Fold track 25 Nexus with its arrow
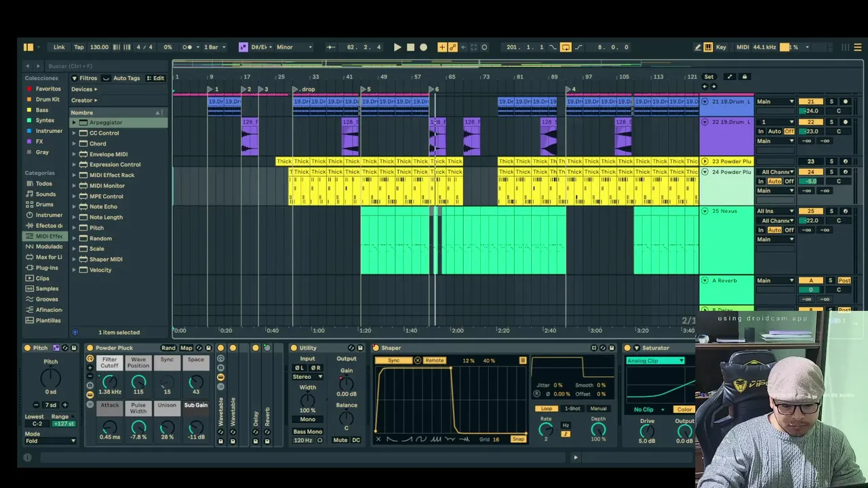The image size is (868, 488). tap(705, 211)
